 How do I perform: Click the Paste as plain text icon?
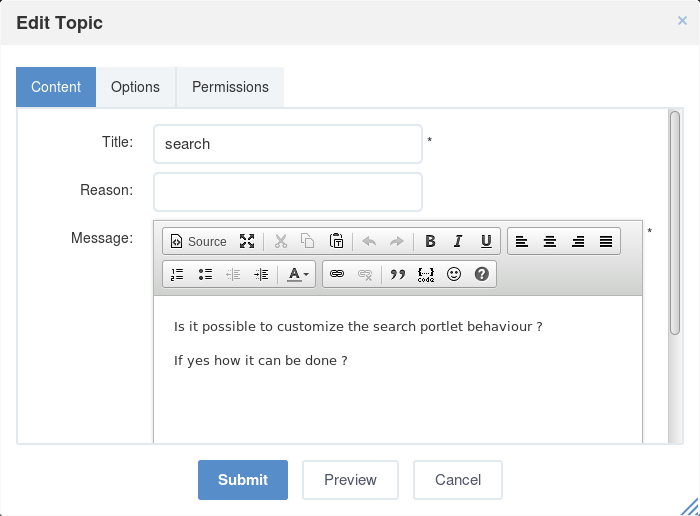pos(336,241)
